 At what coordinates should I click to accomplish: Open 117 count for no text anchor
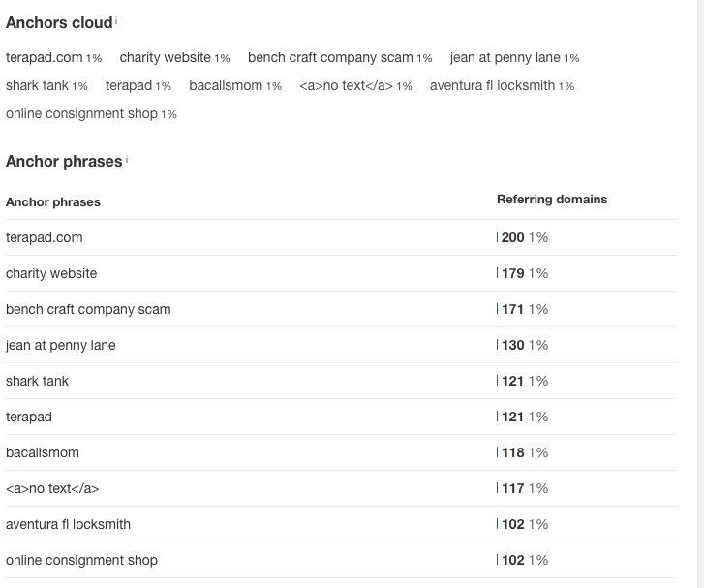coord(512,488)
